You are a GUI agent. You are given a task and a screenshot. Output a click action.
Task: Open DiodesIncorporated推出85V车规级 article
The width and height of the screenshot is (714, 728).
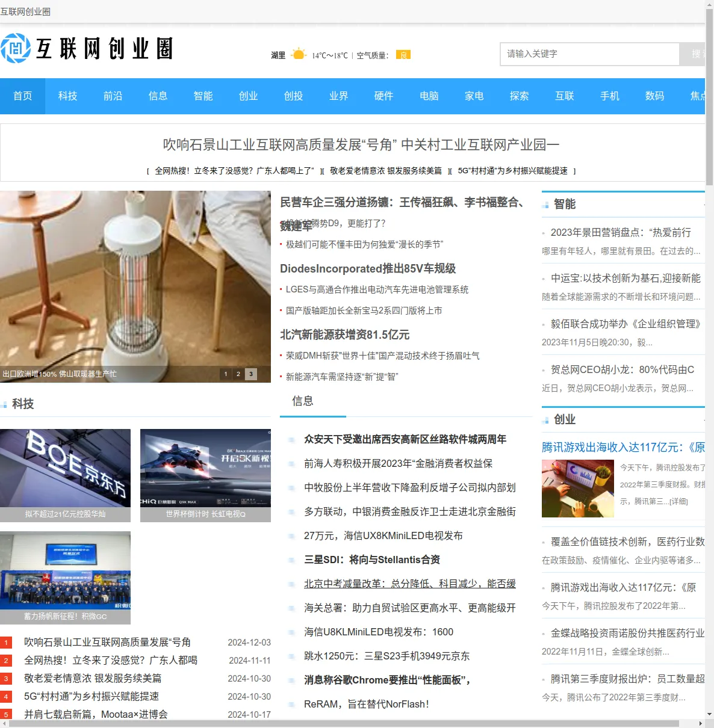pyautogui.click(x=368, y=268)
